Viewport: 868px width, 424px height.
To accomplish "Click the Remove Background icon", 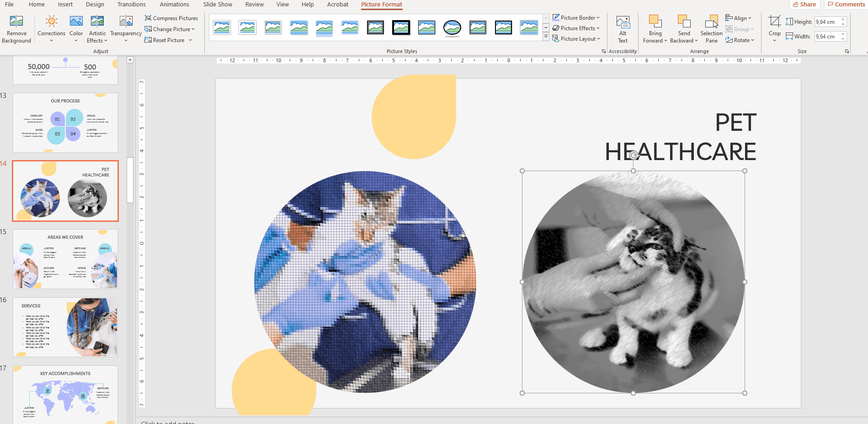I will 16,21.
